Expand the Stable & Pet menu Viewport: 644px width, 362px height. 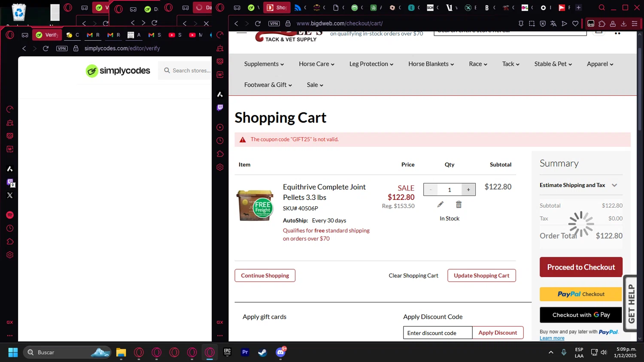click(553, 64)
